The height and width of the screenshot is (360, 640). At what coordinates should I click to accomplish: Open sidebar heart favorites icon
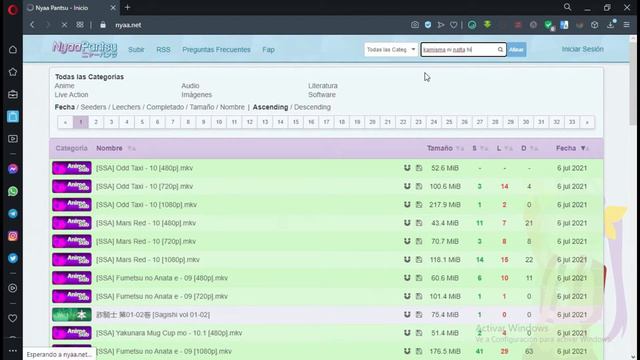point(13,318)
